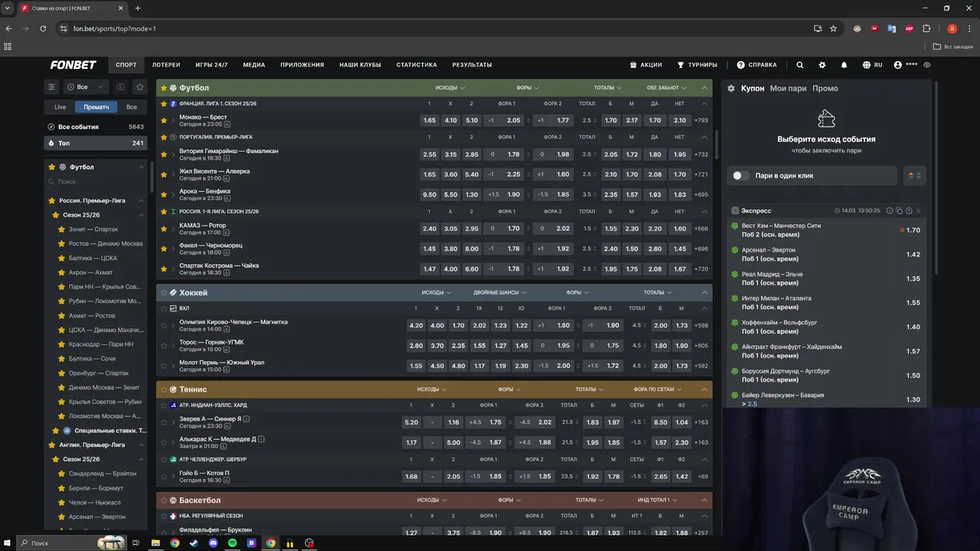Viewport: 980px width, 551px height.
Task: Click the copy icon in Экспресс header
Action: click(899, 210)
